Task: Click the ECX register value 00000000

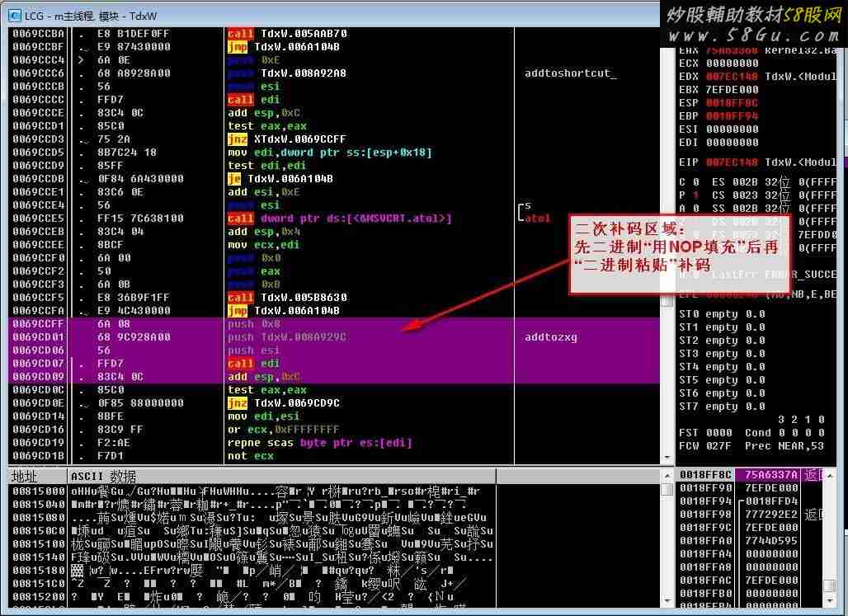Action: 733,63
